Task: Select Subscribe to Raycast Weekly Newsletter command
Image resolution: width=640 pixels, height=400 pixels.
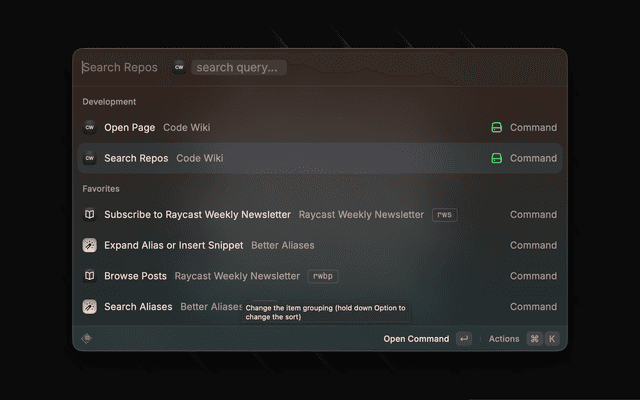Action: (x=197, y=215)
